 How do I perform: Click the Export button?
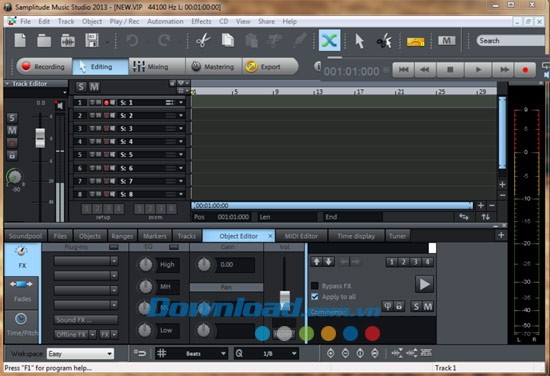pos(270,67)
